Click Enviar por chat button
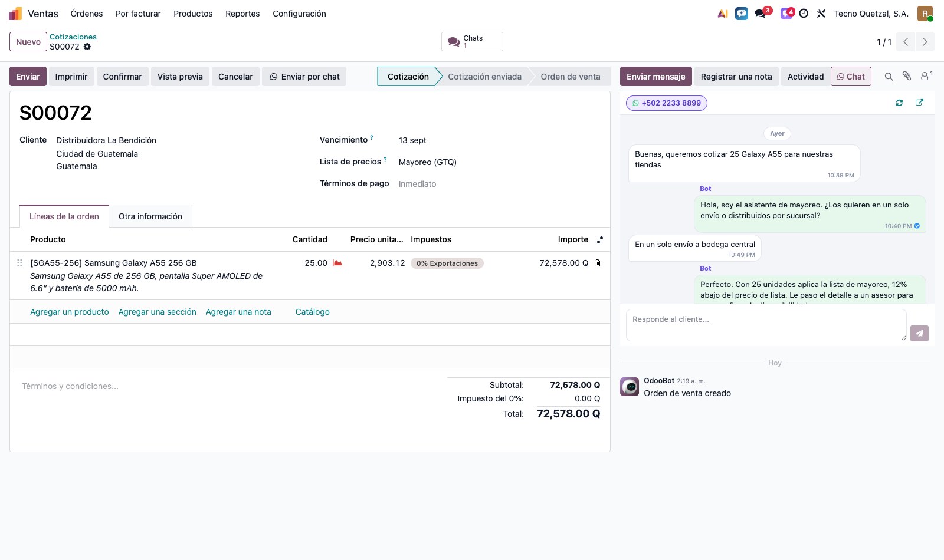944x560 pixels. click(x=304, y=77)
